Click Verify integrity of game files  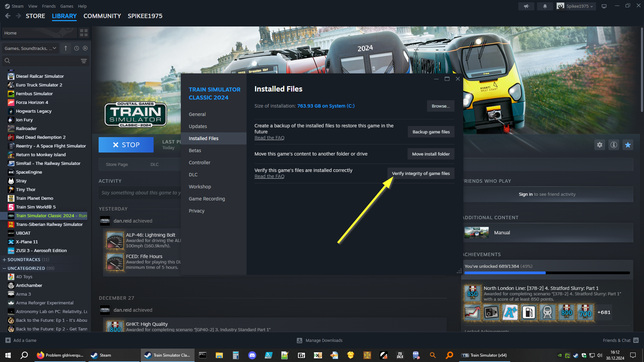pyautogui.click(x=421, y=173)
